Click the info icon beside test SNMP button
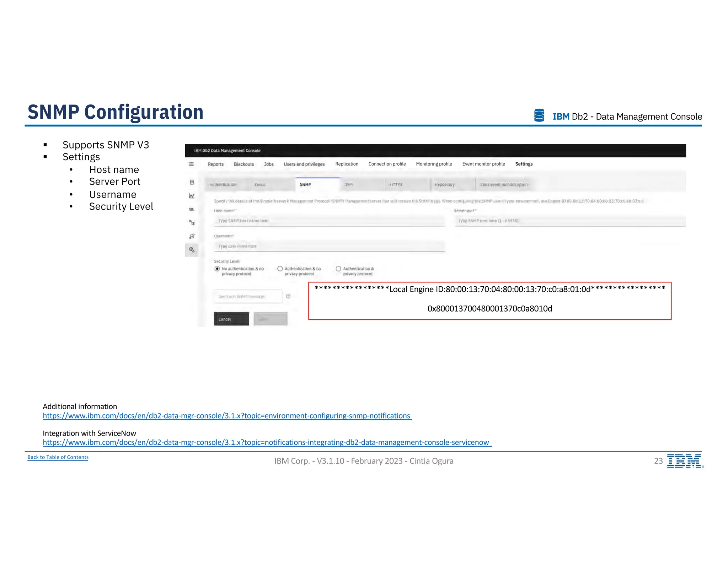This screenshot has width=728, height=562. 288,296
